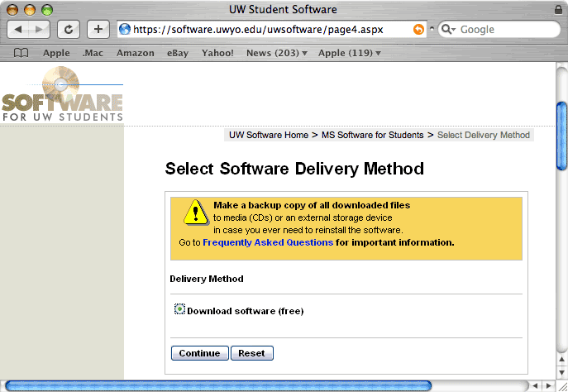Viewport: 568px width, 392px height.
Task: Click the yellow warning triangle icon
Action: [196, 213]
